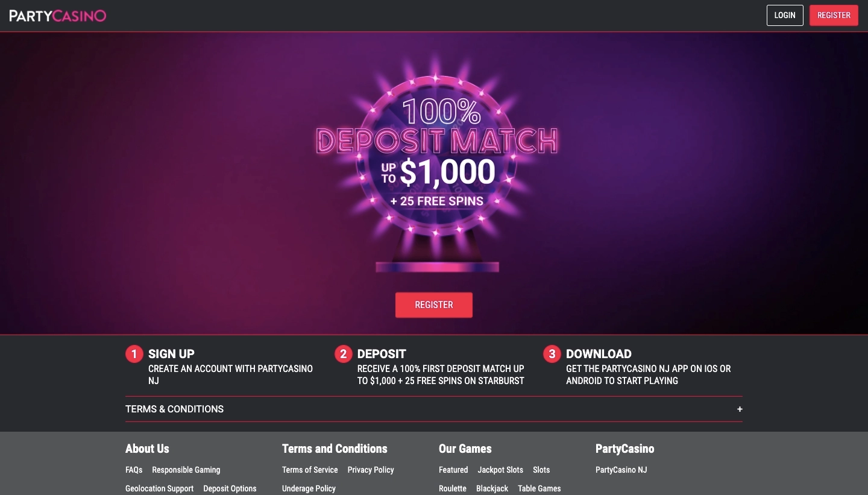
Task: Open the Terms of Service link
Action: [x=310, y=470]
